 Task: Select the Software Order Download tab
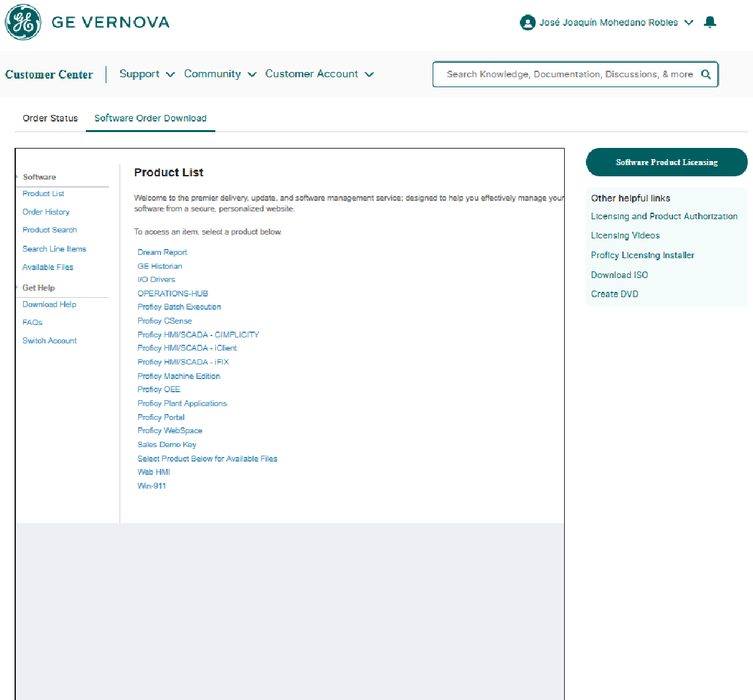click(151, 118)
